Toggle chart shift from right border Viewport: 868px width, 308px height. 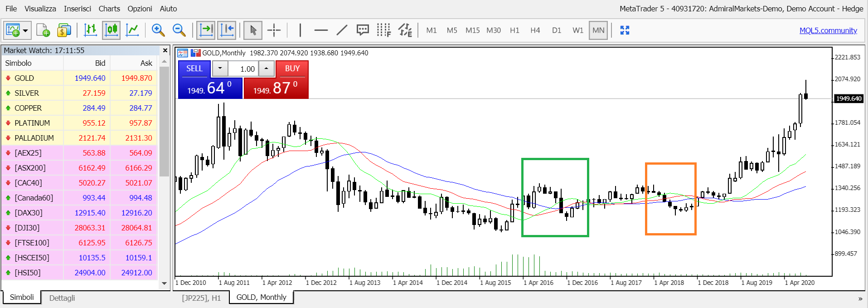227,30
